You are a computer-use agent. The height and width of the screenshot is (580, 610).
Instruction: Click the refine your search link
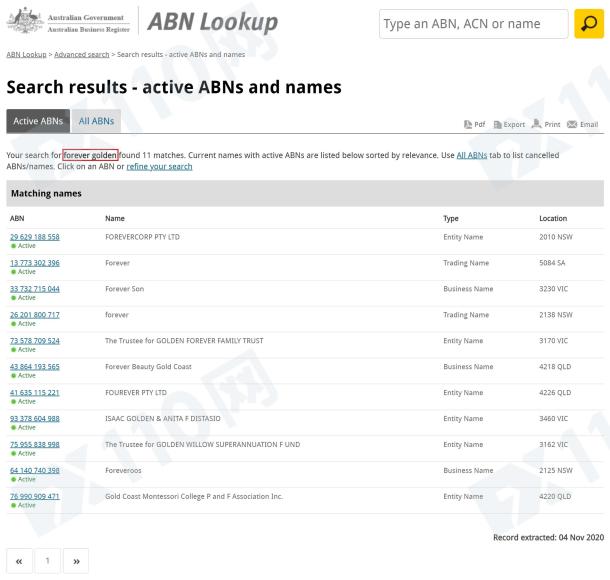pos(159,166)
